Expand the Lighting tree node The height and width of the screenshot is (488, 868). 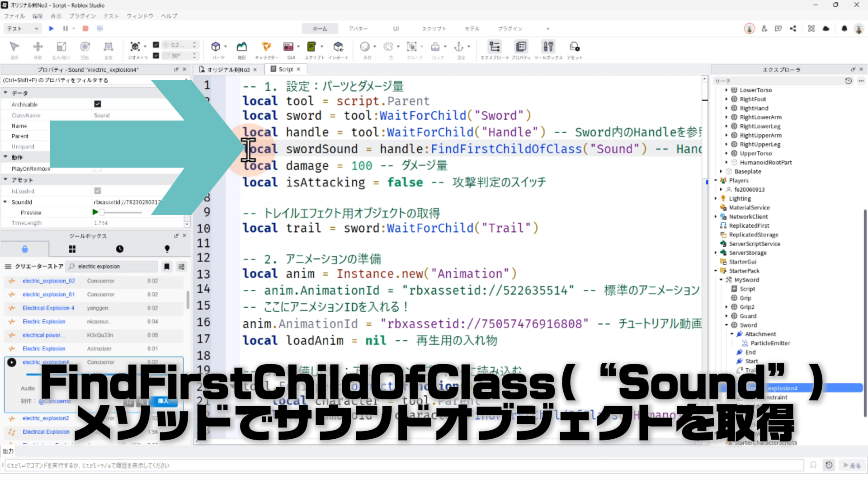coord(716,198)
